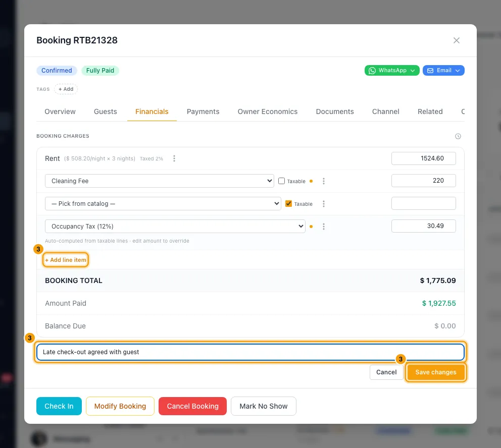Open Cleaning Fee row options menu
Image resolution: width=501 pixels, height=448 pixels.
(324, 181)
